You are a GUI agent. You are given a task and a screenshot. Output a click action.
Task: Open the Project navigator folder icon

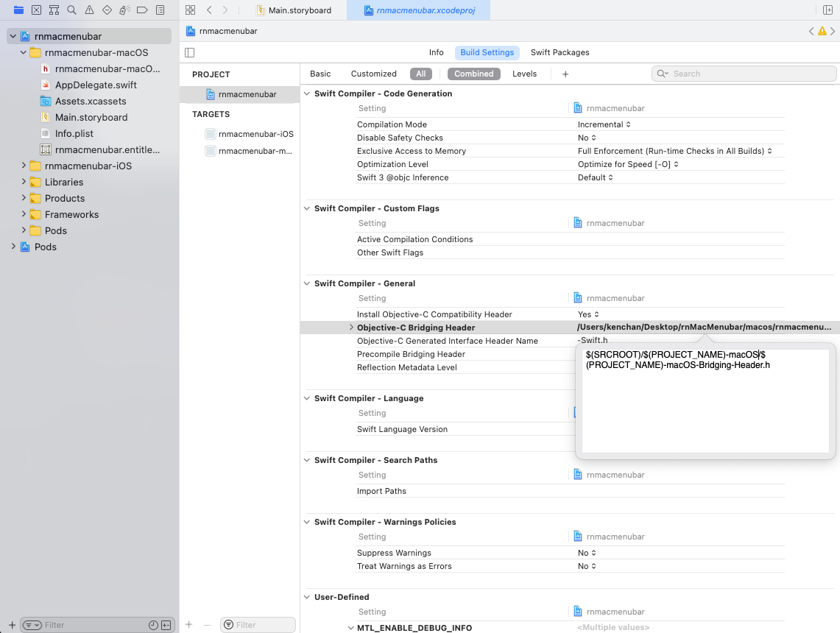(18, 10)
